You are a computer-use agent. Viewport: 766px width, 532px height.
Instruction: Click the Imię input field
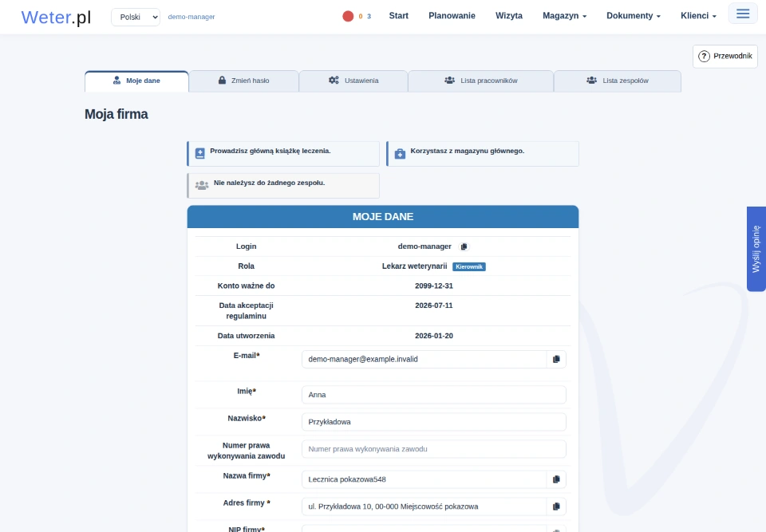pos(434,395)
